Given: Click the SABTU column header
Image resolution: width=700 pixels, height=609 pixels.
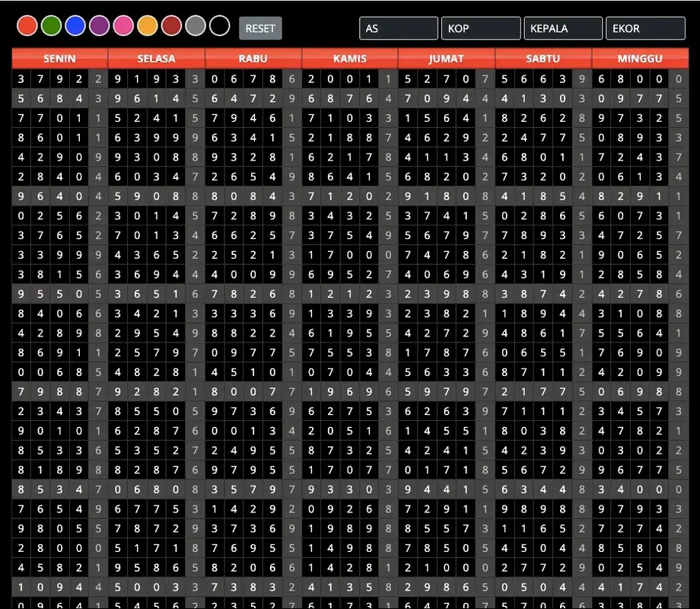Looking at the screenshot, I should click(x=543, y=59).
